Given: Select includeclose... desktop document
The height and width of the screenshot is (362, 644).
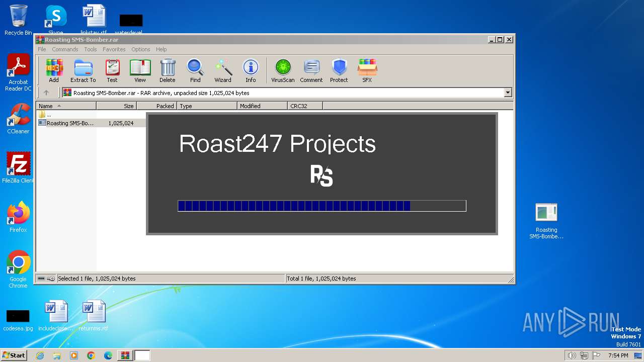Looking at the screenshot, I should (x=56, y=316).
